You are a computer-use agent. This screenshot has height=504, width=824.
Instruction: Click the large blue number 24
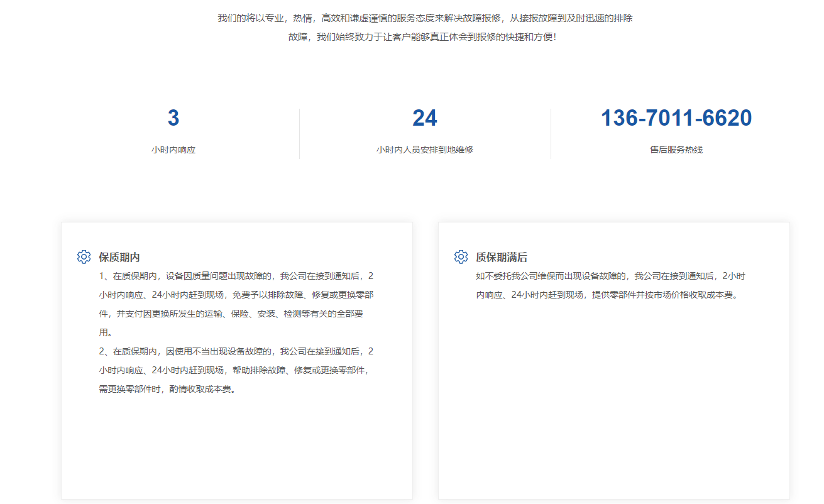(x=425, y=118)
